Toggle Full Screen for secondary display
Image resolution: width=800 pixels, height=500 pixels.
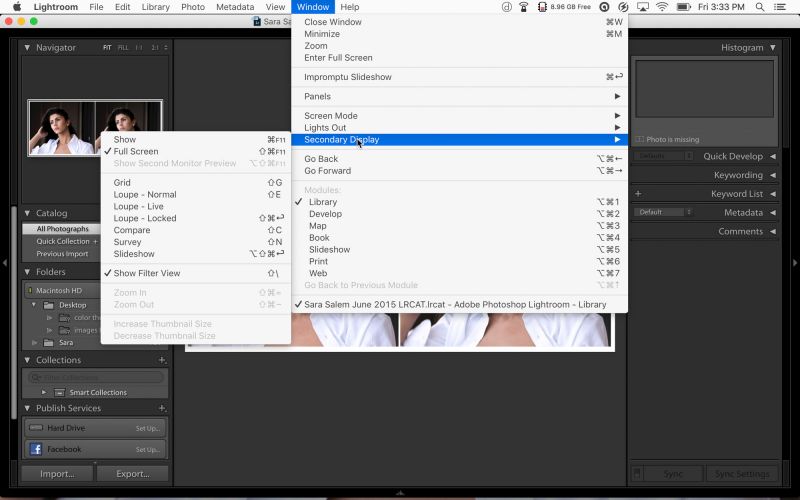pos(196,151)
